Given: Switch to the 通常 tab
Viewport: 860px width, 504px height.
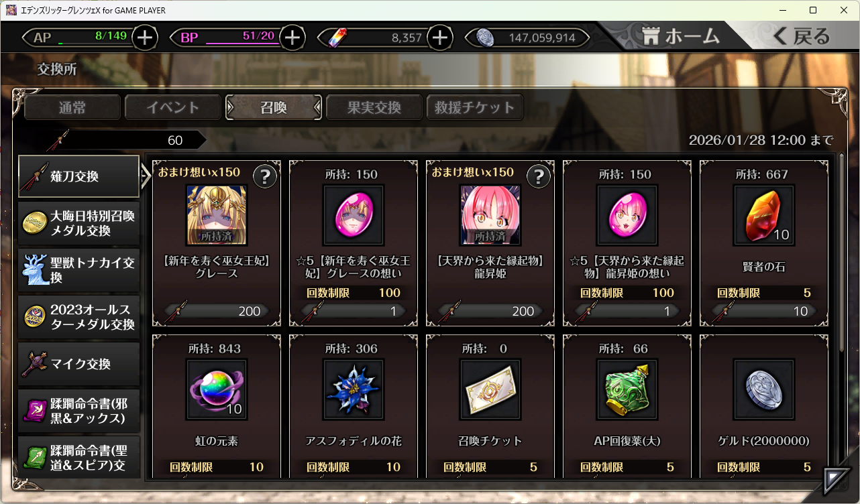Looking at the screenshot, I should point(72,107).
